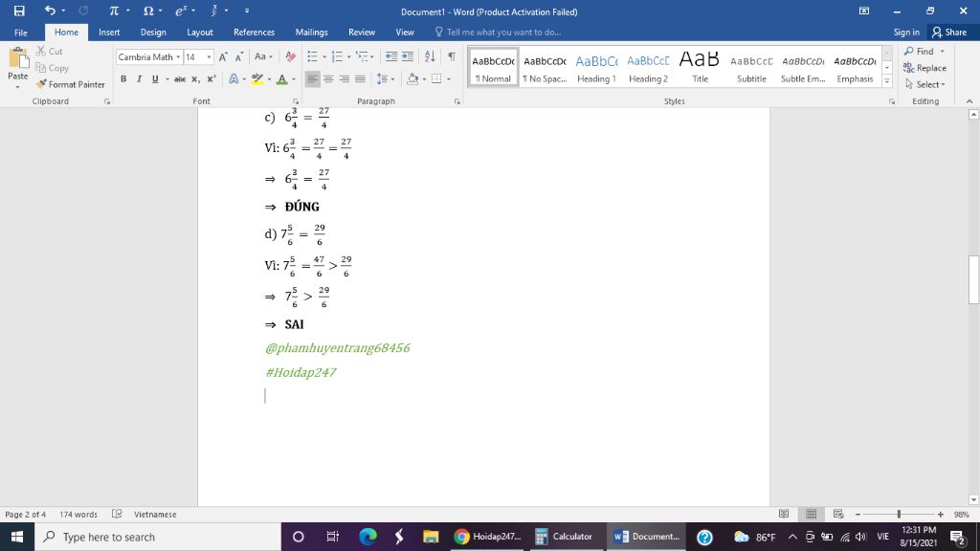The width and height of the screenshot is (980, 551).
Task: Switch to Read Mode view
Action: pos(784,514)
